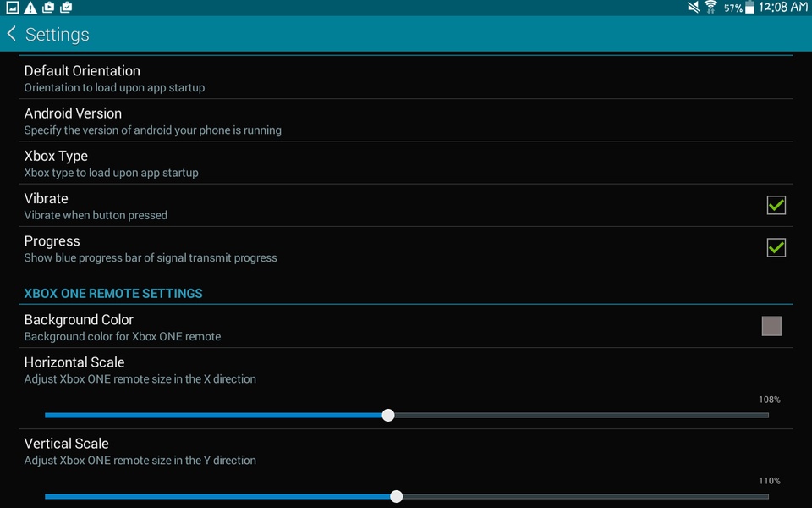
Task: Tap the 57% battery percentage text
Action: click(x=733, y=8)
